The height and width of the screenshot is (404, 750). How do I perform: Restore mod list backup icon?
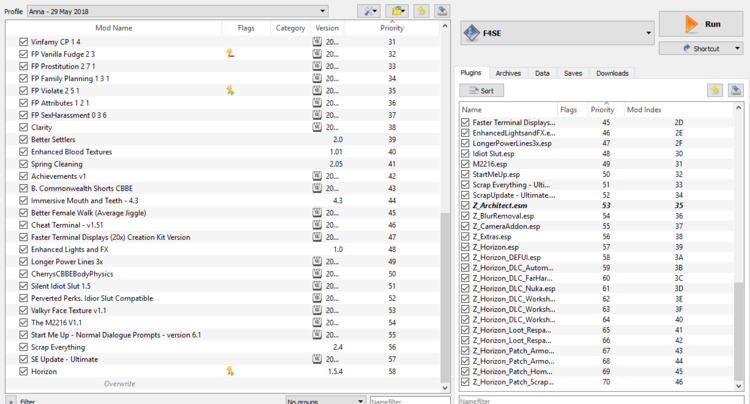pyautogui.click(x=421, y=11)
